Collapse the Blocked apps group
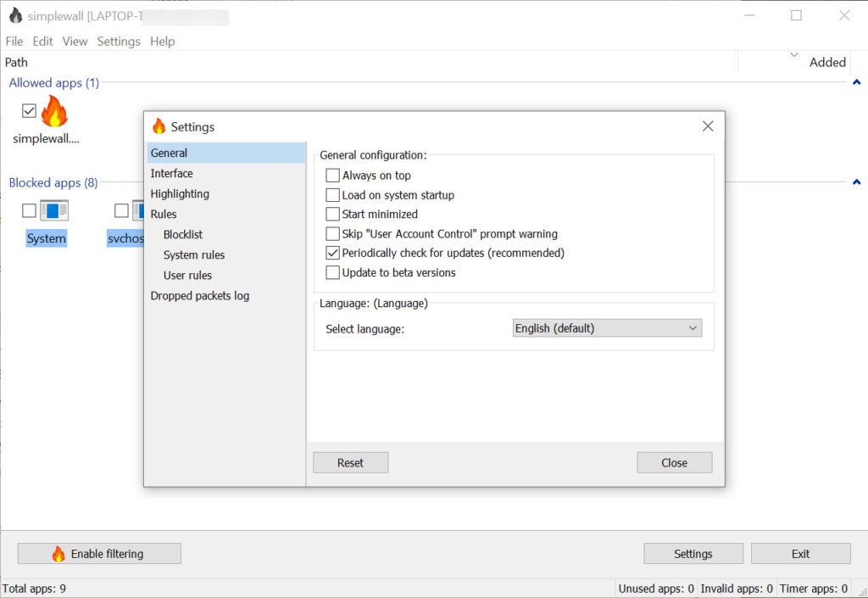 (x=856, y=182)
